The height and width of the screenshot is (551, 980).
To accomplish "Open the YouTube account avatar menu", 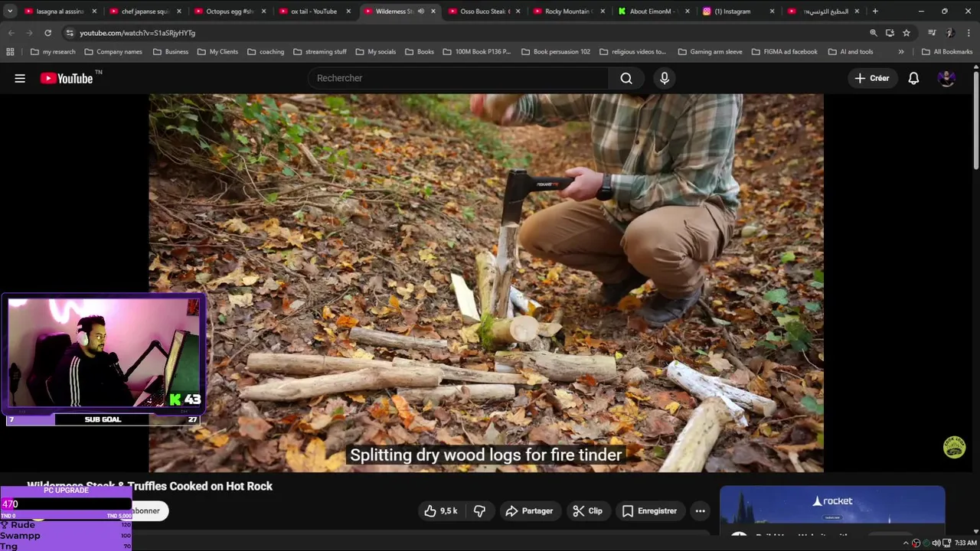I will 946,78.
